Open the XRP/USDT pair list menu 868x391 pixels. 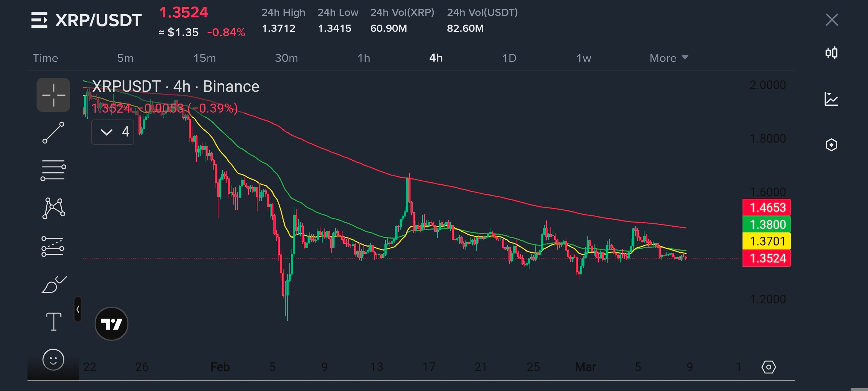coord(39,20)
